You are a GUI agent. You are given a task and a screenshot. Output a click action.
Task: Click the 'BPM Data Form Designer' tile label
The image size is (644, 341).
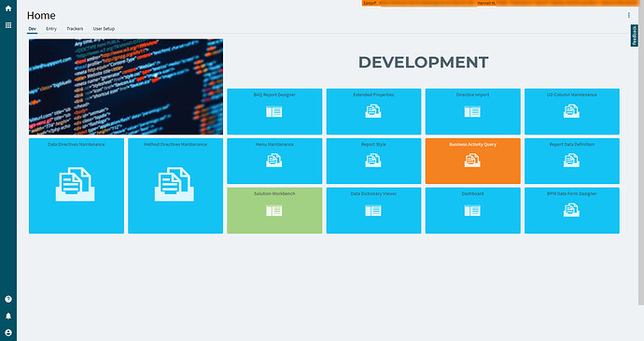572,193
